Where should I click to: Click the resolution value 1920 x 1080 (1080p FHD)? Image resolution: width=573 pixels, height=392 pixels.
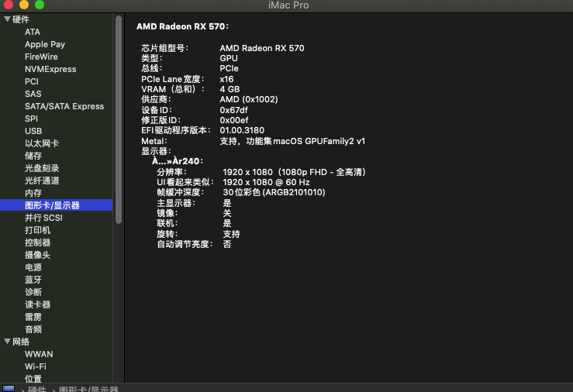pyautogui.click(x=295, y=172)
